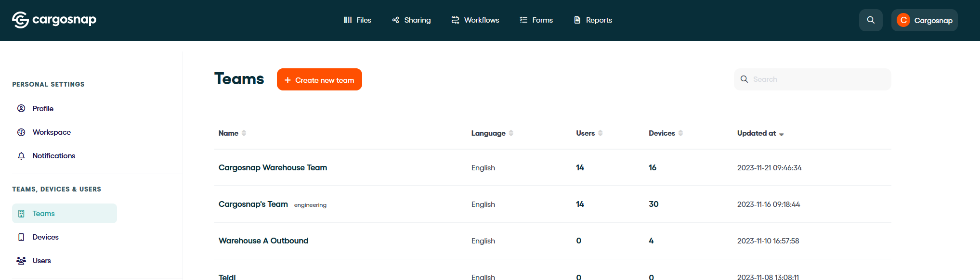Click users count 14 for Cargosnap Warehouse Team
This screenshot has width=980, height=280.
click(x=580, y=167)
